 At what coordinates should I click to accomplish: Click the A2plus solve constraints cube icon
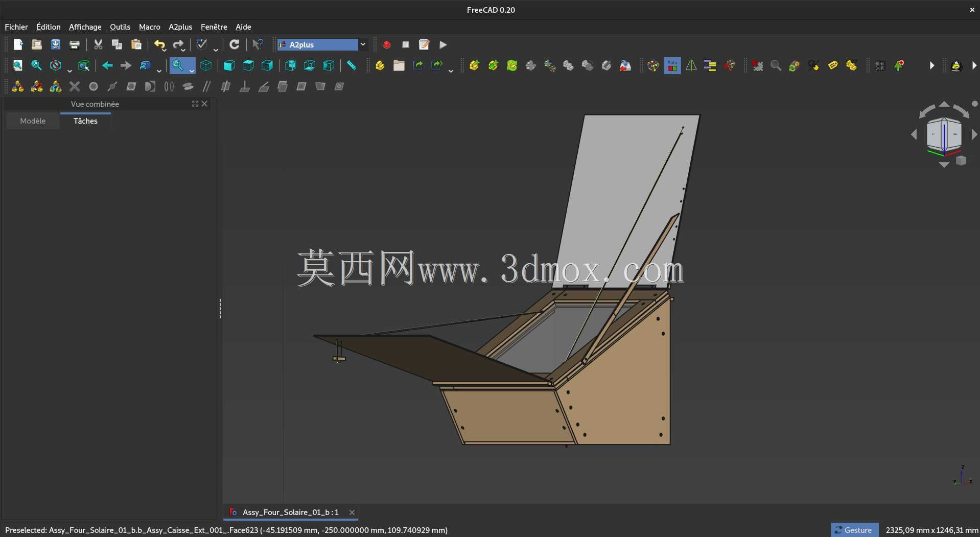(653, 65)
